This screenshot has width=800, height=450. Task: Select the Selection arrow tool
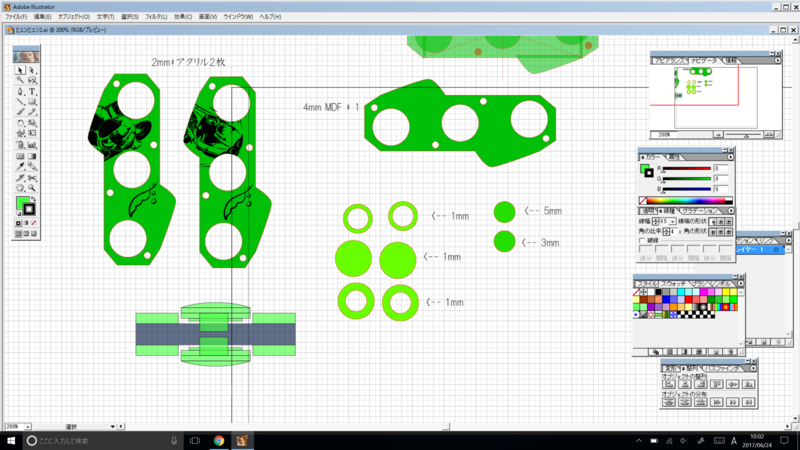coord(20,70)
